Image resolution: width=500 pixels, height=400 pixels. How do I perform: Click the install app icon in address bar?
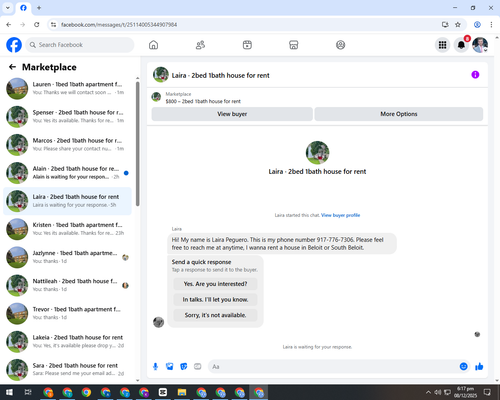445,25
